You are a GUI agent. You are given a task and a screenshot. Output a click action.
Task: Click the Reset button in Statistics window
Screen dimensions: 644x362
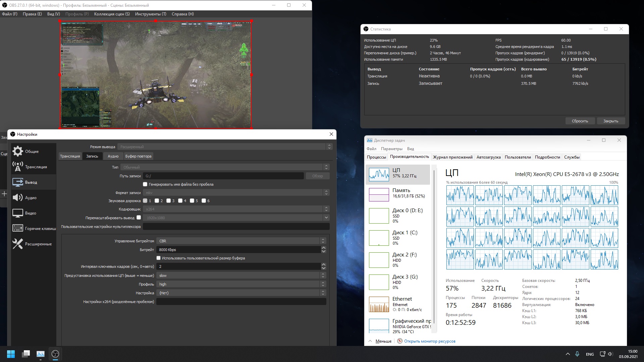pos(580,121)
